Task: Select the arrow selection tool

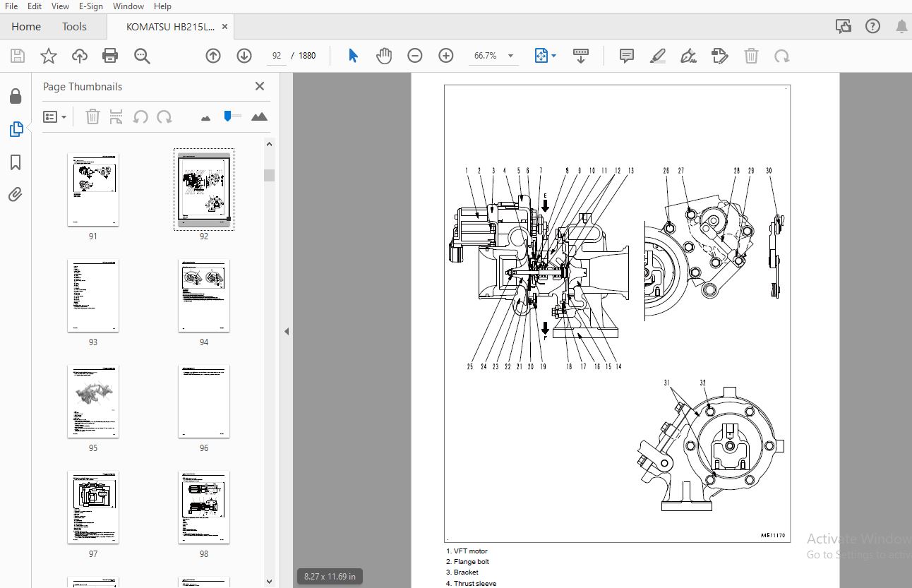Action: click(354, 56)
